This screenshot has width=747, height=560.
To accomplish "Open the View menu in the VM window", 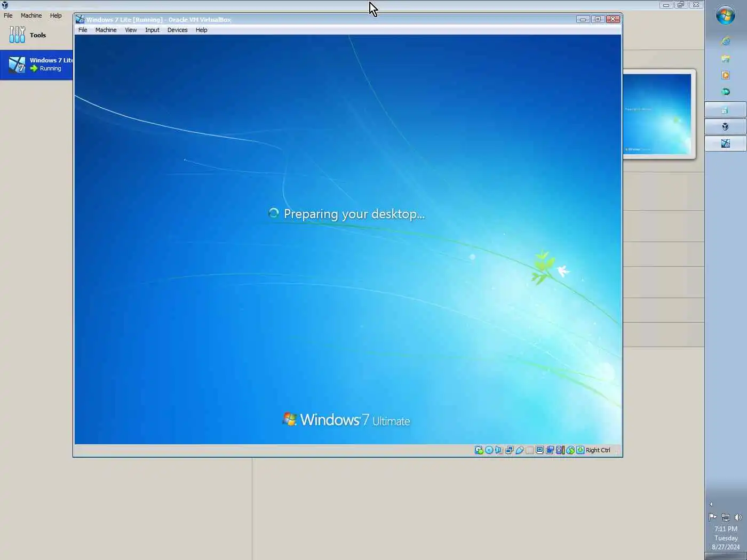I will (131, 30).
